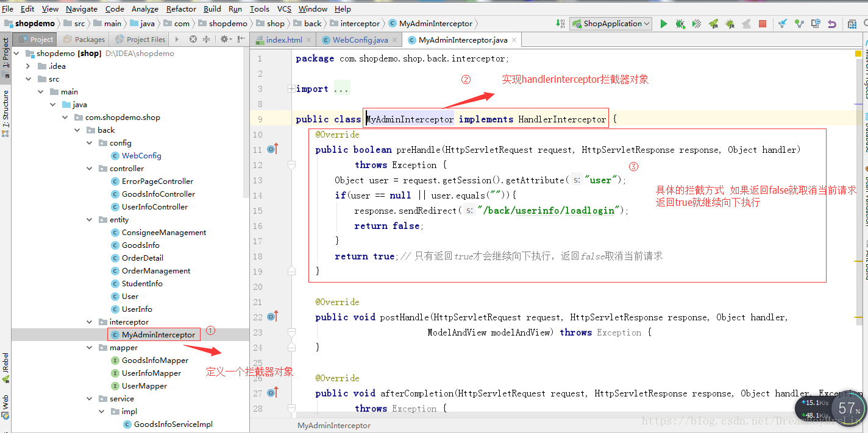Revert changes with purple undo arrow

pos(832,24)
